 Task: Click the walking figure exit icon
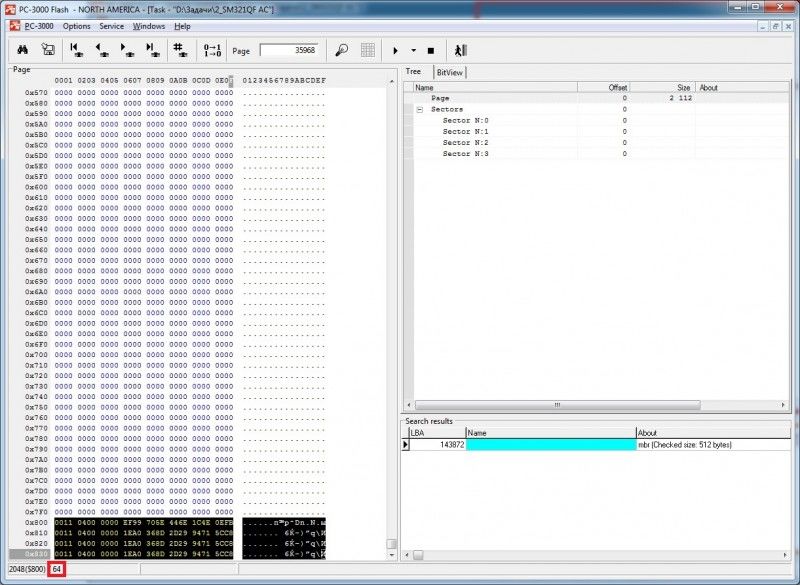click(460, 50)
